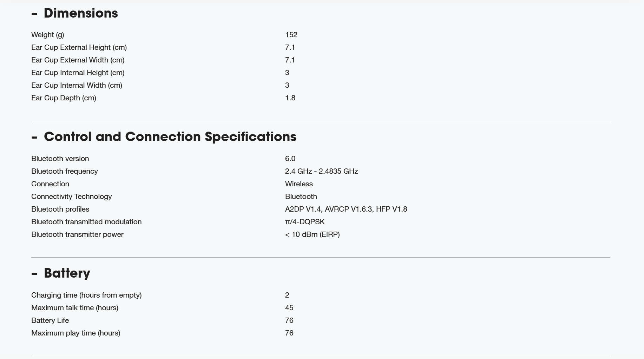This screenshot has height=359, width=644.
Task: Click the Weight (g) label
Action: tap(48, 35)
